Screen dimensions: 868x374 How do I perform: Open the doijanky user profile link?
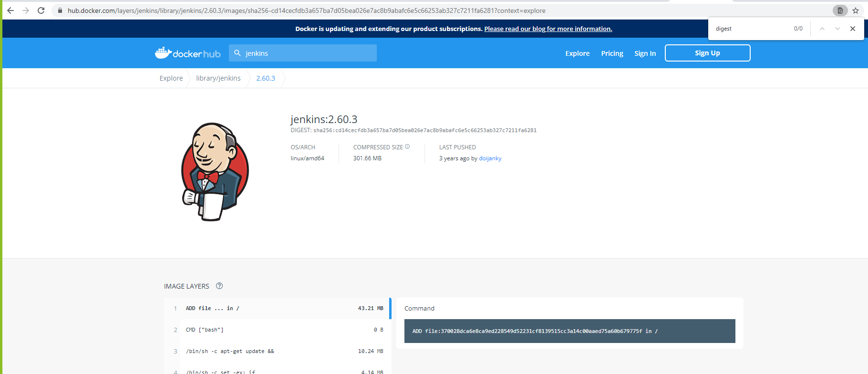click(490, 158)
